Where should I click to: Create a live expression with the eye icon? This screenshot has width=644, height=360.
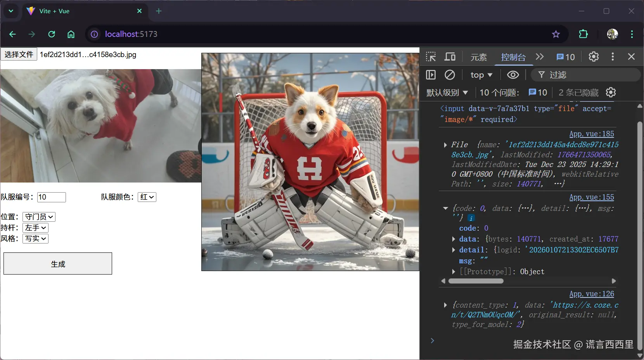(x=513, y=75)
